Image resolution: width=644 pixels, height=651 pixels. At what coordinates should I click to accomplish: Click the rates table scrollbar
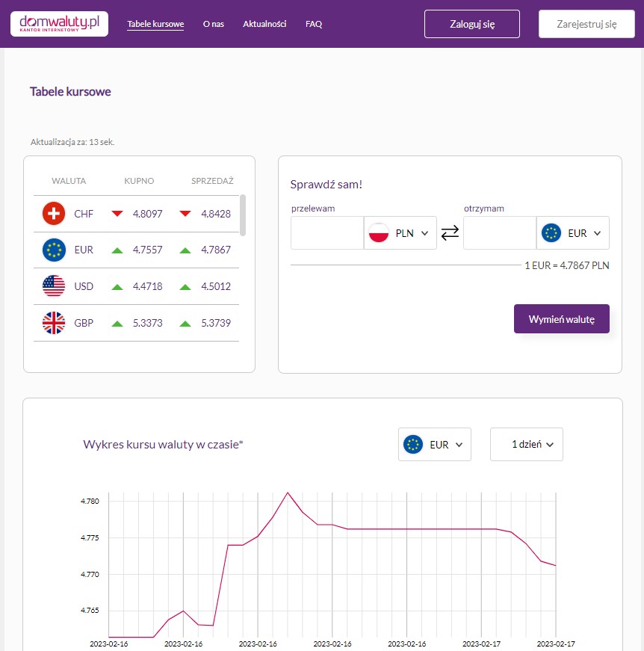pyautogui.click(x=243, y=215)
